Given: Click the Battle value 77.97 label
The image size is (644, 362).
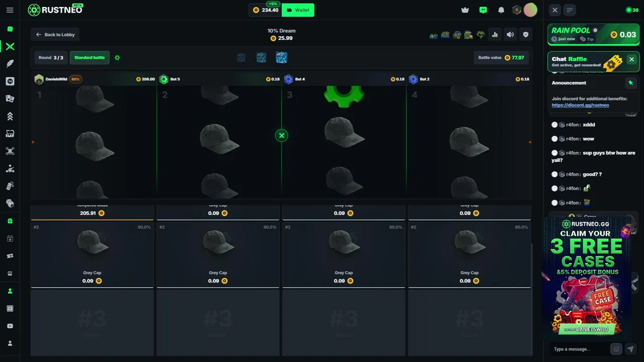Looking at the screenshot, I should click(501, 58).
